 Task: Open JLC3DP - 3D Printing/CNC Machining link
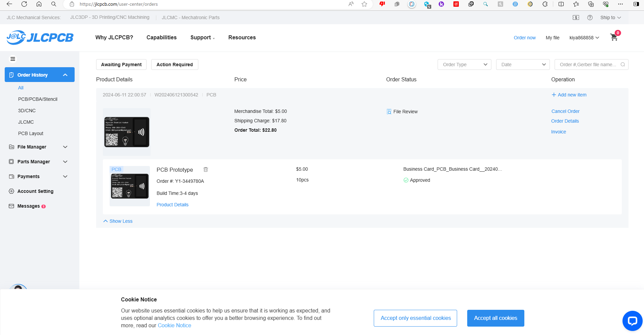coord(110,17)
